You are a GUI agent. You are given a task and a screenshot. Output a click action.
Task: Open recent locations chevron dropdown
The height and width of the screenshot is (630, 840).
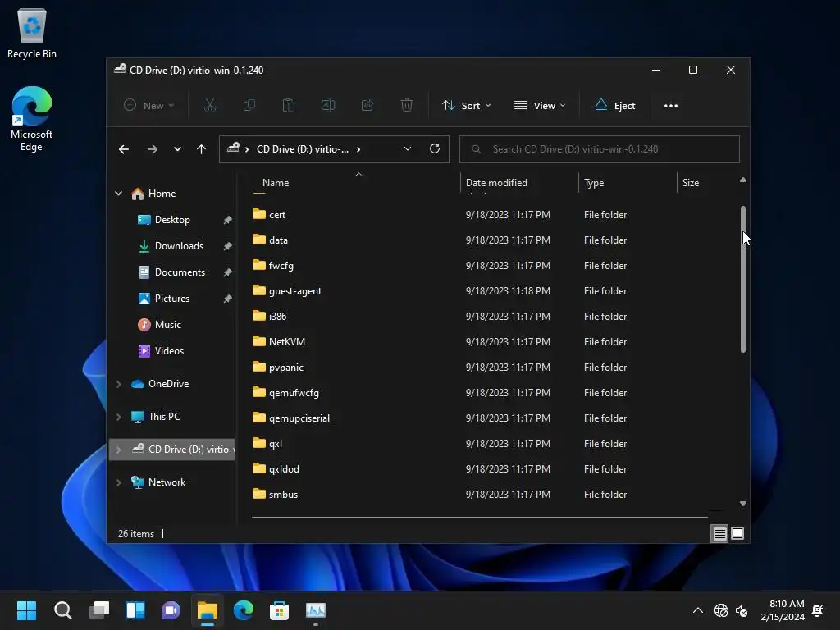tap(177, 149)
